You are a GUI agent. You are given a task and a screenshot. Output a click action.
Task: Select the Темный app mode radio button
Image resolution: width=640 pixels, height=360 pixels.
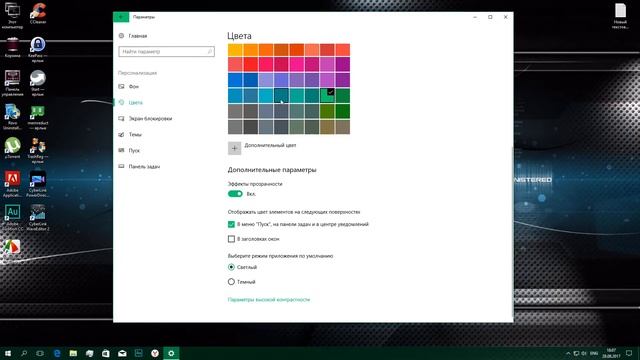pyautogui.click(x=231, y=282)
